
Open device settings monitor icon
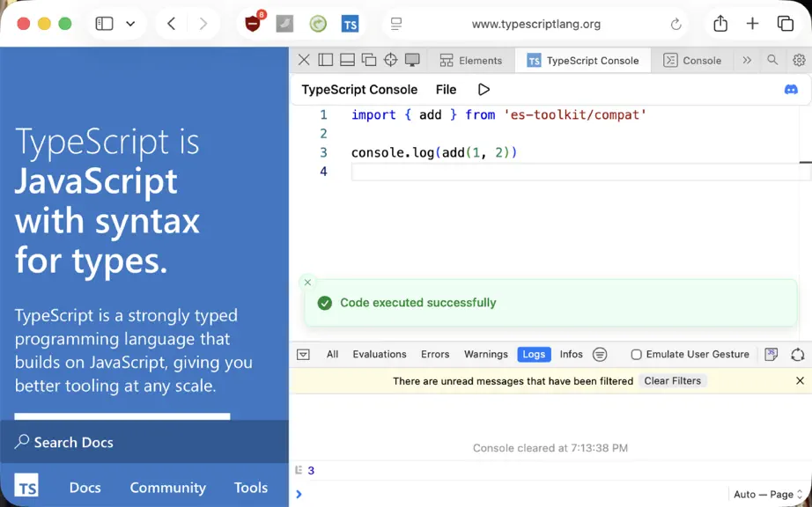[412, 60]
